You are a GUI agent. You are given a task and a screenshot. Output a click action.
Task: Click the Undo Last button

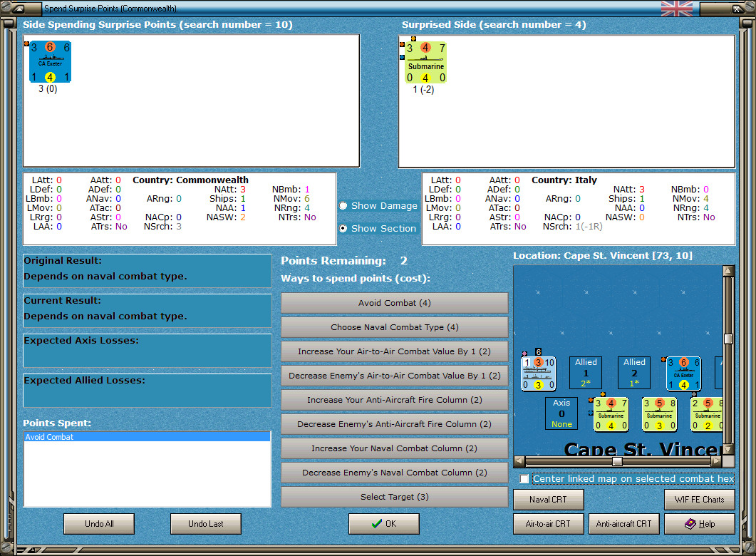click(x=206, y=524)
